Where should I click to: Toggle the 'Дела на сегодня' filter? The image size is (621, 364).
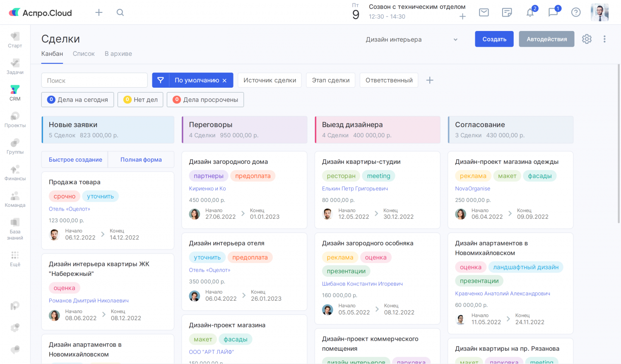(78, 100)
